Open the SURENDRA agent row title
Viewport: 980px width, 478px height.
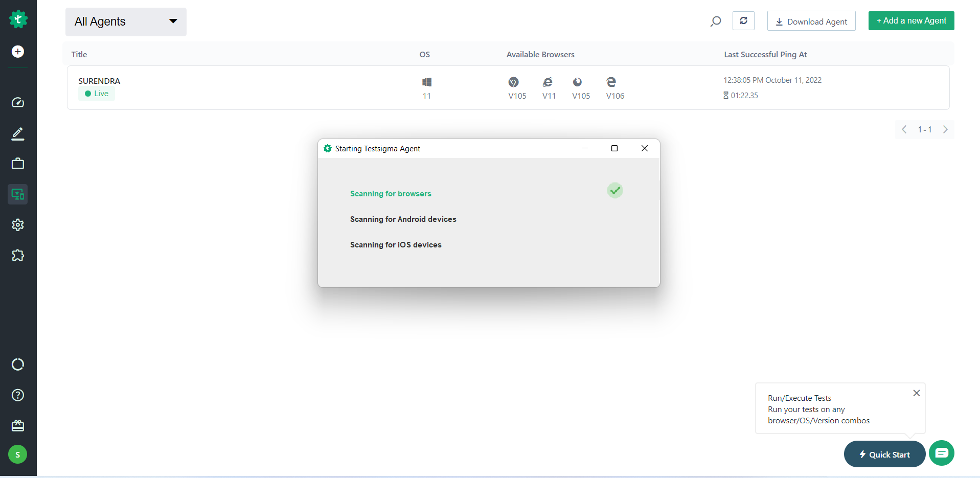tap(99, 81)
